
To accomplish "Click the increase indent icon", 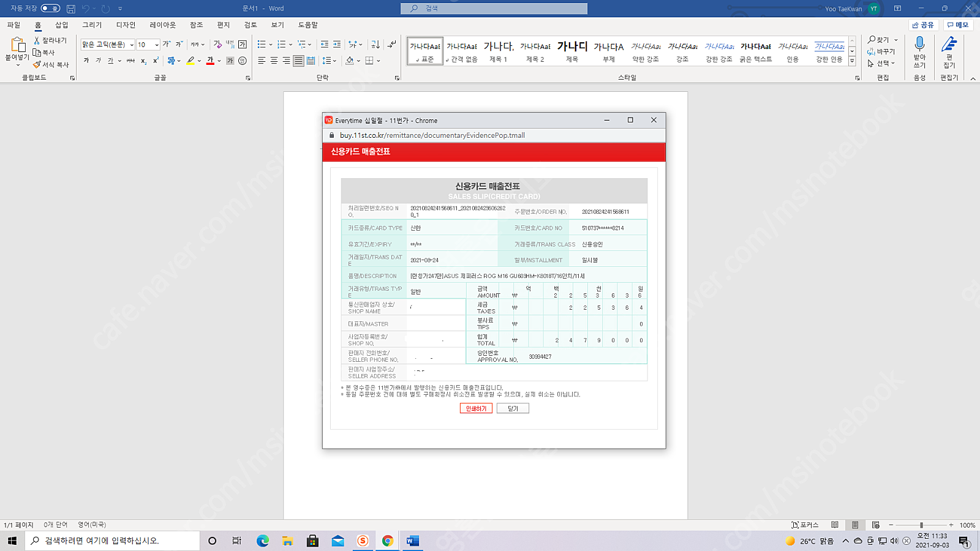I will click(337, 44).
